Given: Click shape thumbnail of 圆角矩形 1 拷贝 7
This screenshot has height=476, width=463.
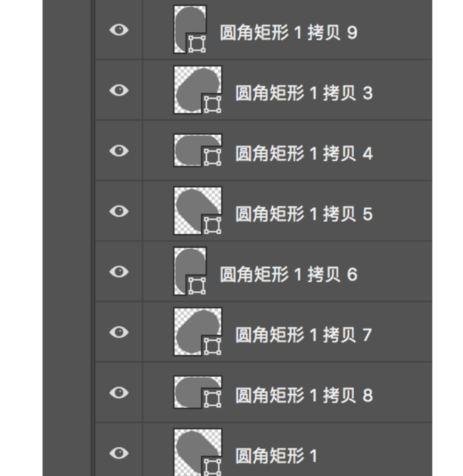Looking at the screenshot, I should point(197,331).
